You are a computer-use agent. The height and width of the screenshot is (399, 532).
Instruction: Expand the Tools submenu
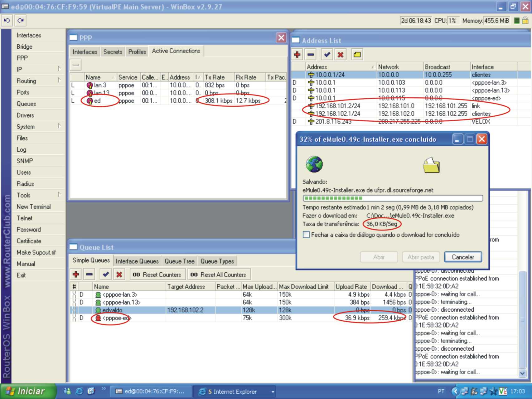37,195
